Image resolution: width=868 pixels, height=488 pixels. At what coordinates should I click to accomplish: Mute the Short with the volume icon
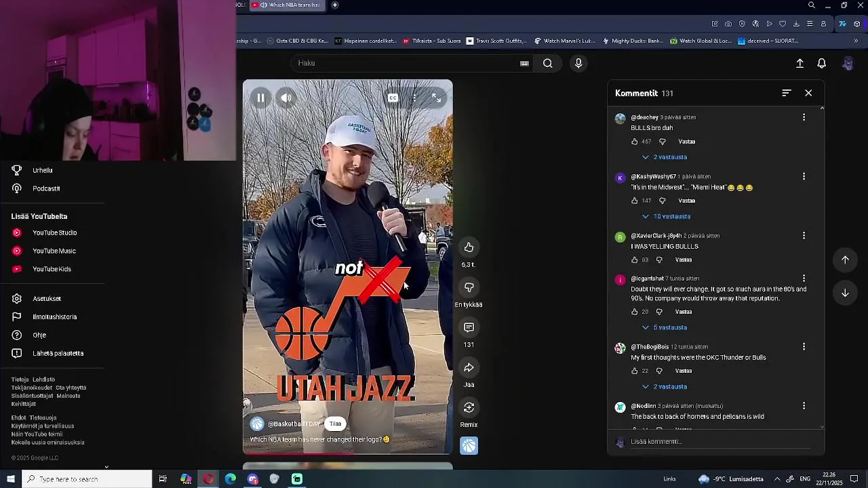286,98
